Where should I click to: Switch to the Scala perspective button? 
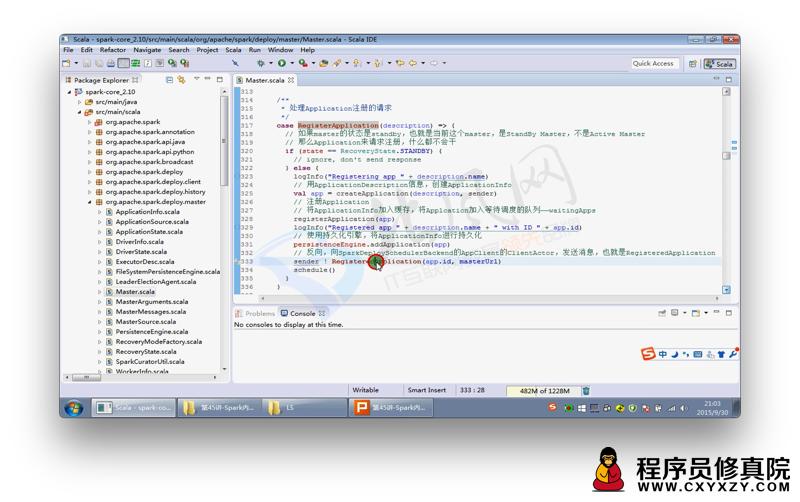click(719, 64)
